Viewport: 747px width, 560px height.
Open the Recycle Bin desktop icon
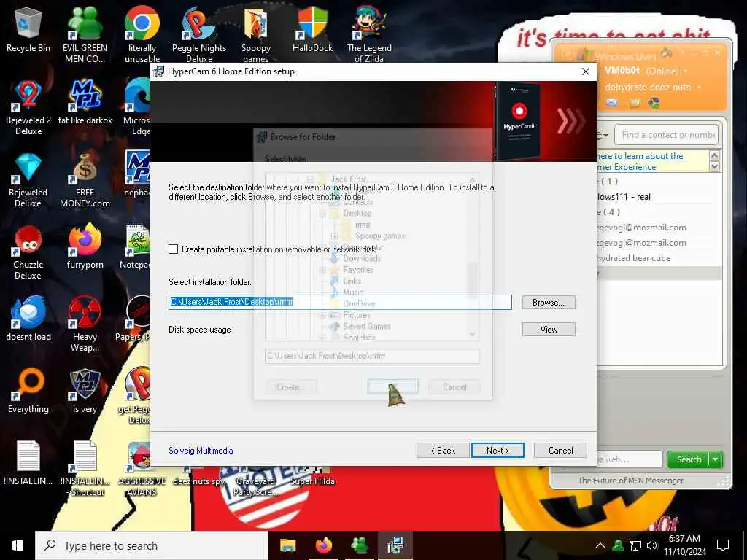tap(28, 29)
